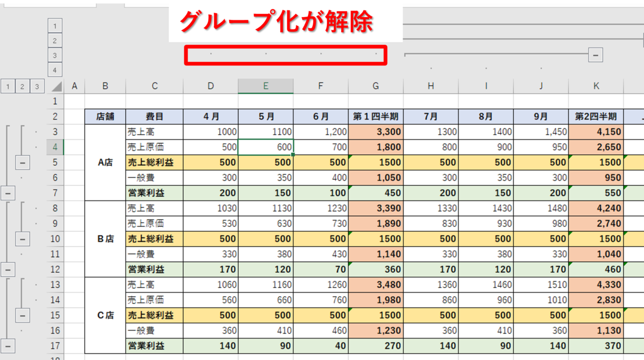Click cell showing 3,300 in row 3
The height and width of the screenshot is (360, 644).
point(375,132)
